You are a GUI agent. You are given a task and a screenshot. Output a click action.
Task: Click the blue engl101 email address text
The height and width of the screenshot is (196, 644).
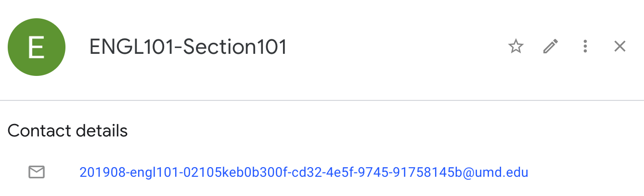304,172
